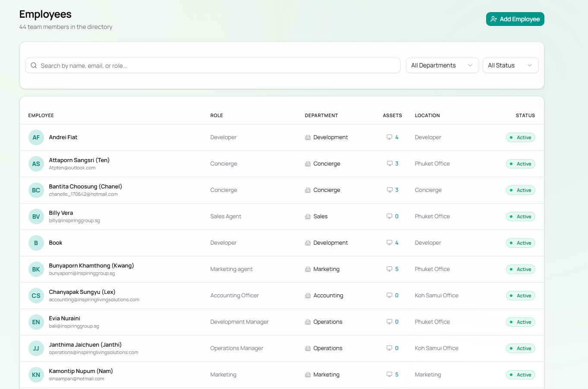Screen dimensions: 588x389
Task: Click the department icon in Andrei Fiat's row
Action: (x=308, y=137)
